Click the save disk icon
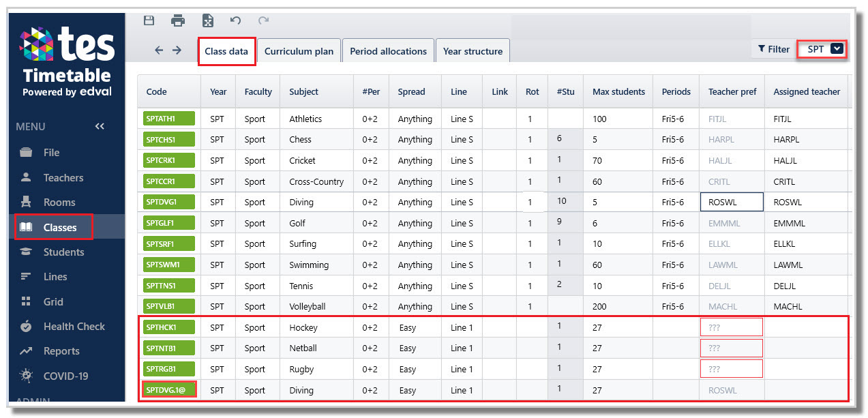This screenshot has width=868, height=418. (x=149, y=20)
